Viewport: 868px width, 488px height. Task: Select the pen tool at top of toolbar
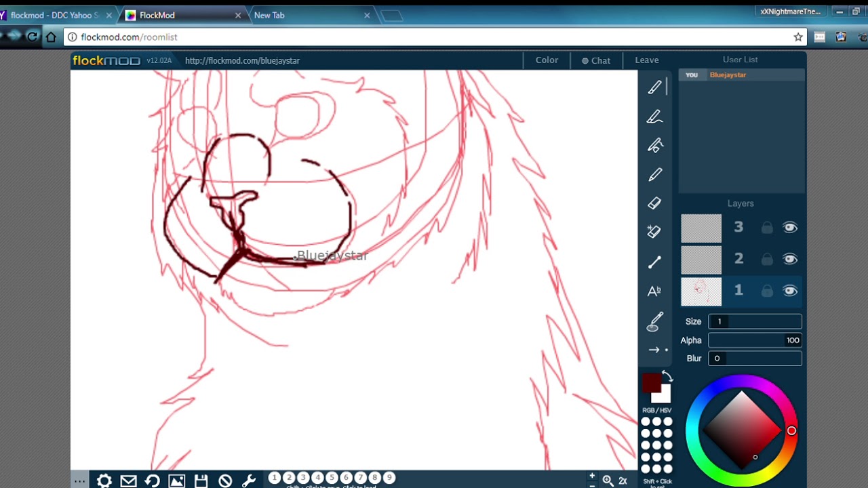click(654, 87)
